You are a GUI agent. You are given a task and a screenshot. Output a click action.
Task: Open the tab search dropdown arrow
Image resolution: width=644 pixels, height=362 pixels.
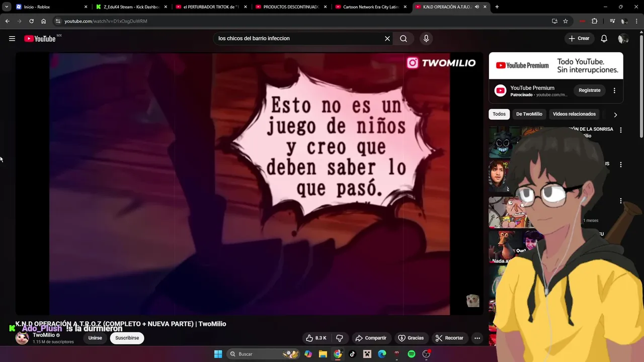[7, 7]
